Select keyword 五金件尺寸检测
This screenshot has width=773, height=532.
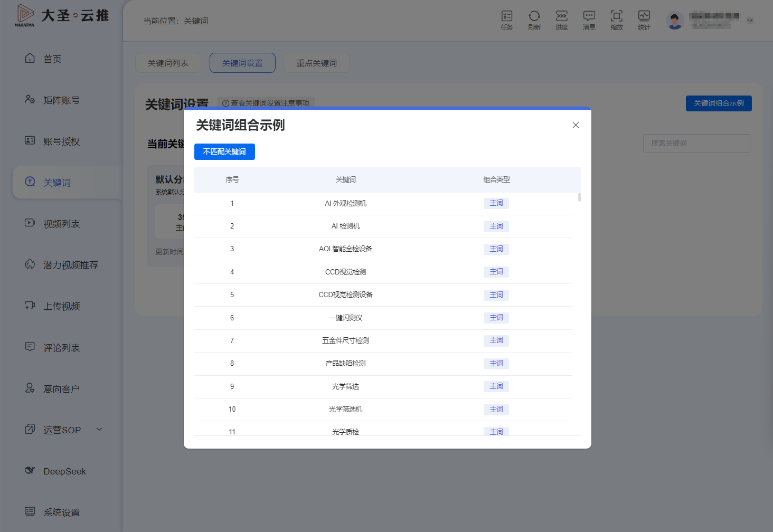[x=345, y=340]
